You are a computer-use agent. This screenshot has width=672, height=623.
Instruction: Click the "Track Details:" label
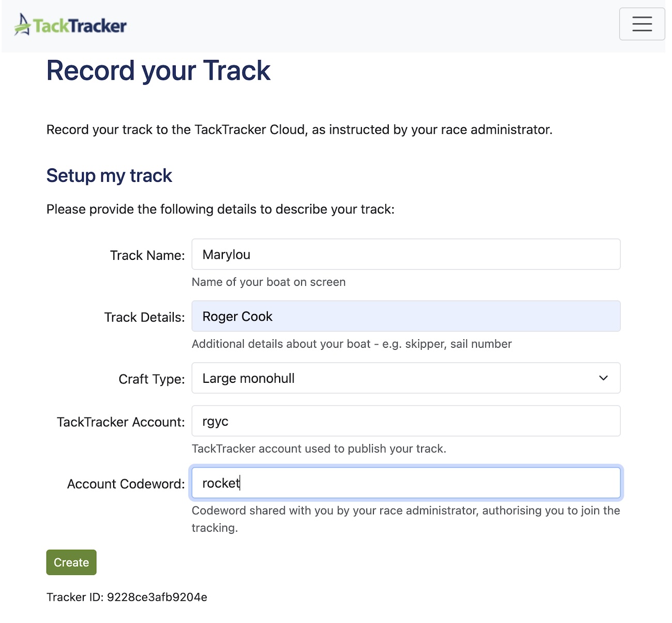144,317
